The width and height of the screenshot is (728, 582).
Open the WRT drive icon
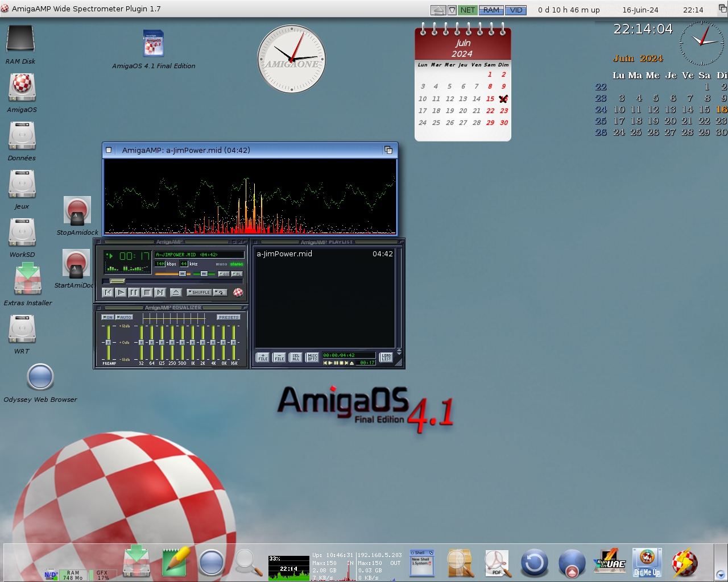tap(22, 330)
